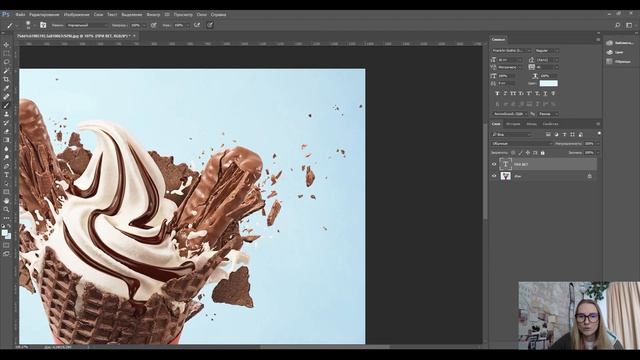Image resolution: width=640 pixels, height=360 pixels.
Task: Toggle Underline in Character panel
Action: [x=545, y=93]
